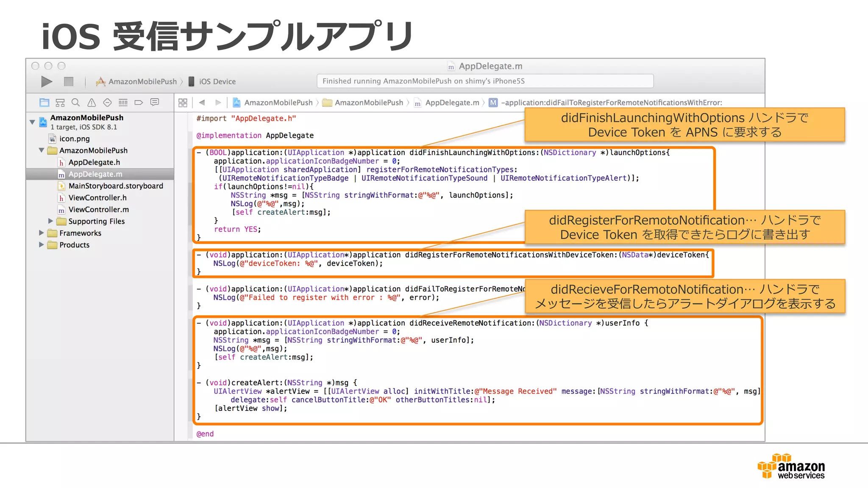Viewport: 868px width, 488px height.
Task: Collapse the AmazonMobilePush project root
Action: point(32,122)
